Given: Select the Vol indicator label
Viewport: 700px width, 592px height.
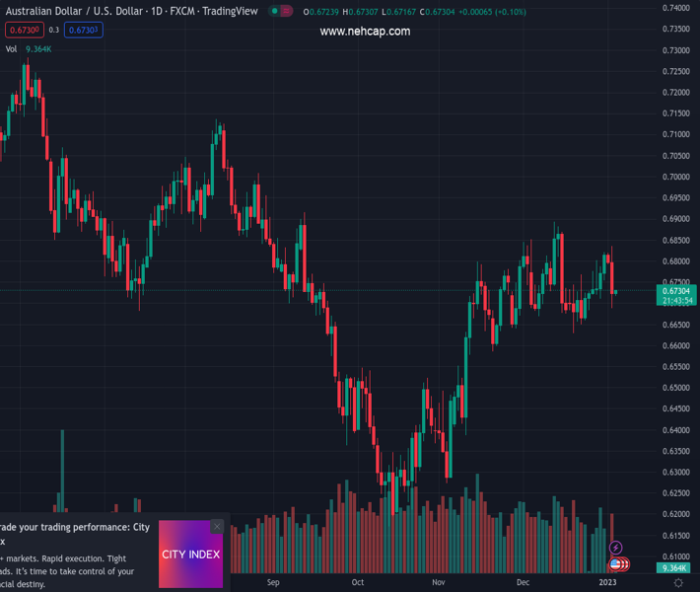Looking at the screenshot, I should 11,48.
